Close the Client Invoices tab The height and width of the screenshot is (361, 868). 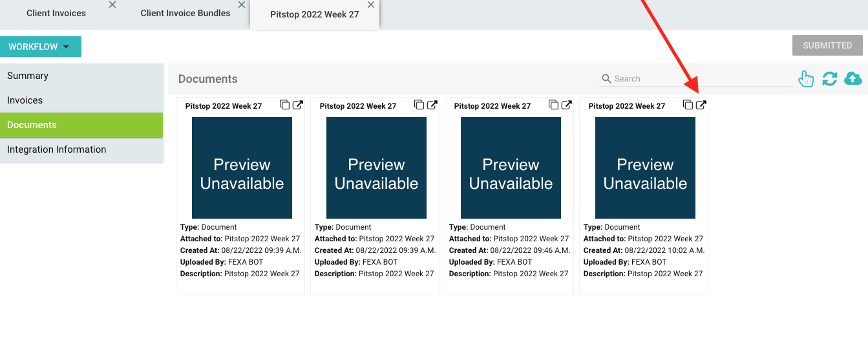112,5
